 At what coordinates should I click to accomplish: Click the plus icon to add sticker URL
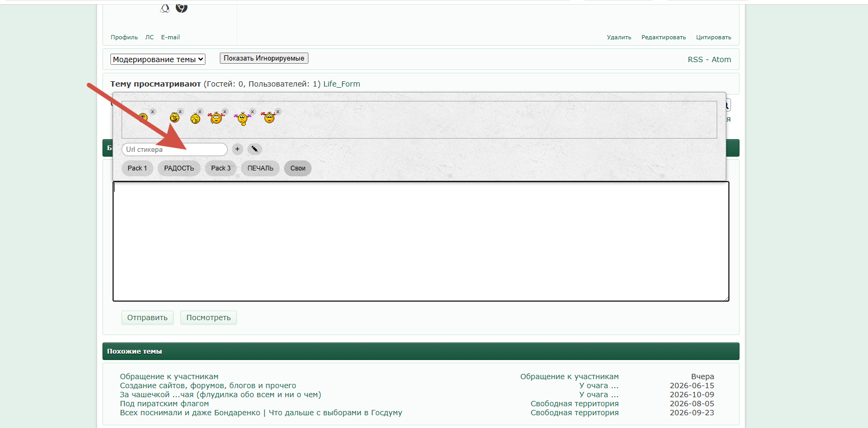pyautogui.click(x=237, y=149)
